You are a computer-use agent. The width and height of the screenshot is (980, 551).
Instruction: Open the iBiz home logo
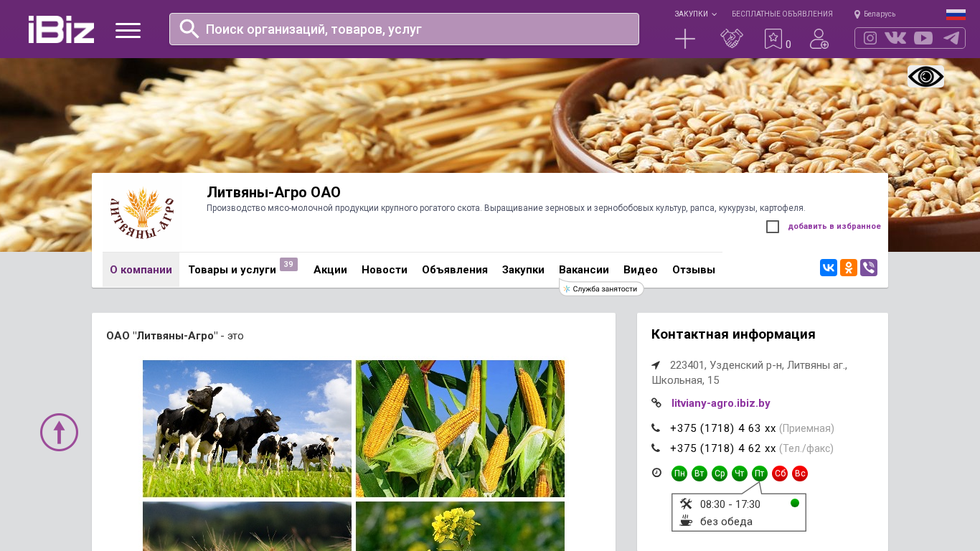61,29
